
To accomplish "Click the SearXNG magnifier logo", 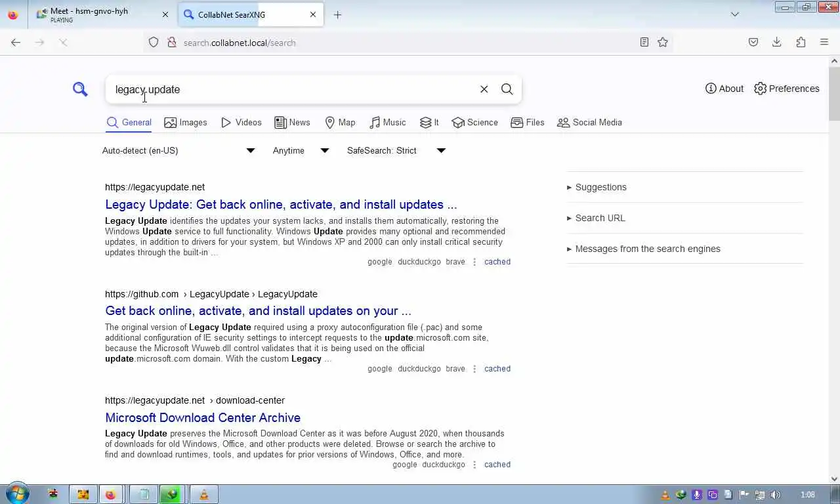I will point(80,89).
